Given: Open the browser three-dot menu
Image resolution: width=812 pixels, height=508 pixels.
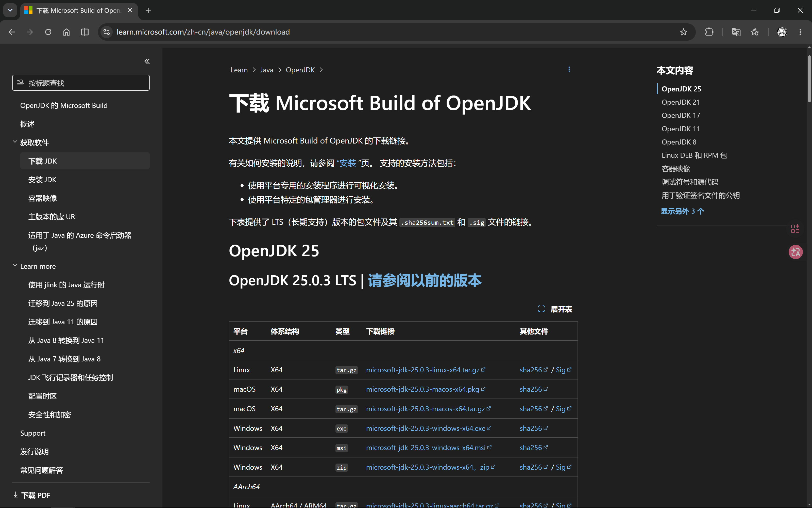Looking at the screenshot, I should (800, 32).
